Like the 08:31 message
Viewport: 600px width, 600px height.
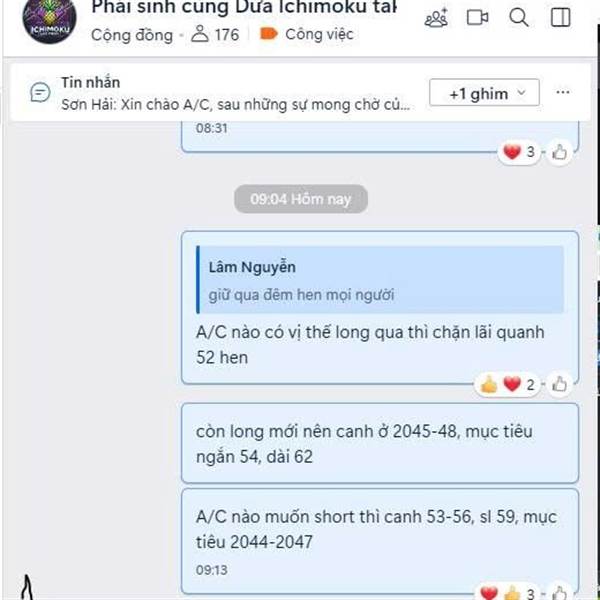tap(559, 153)
